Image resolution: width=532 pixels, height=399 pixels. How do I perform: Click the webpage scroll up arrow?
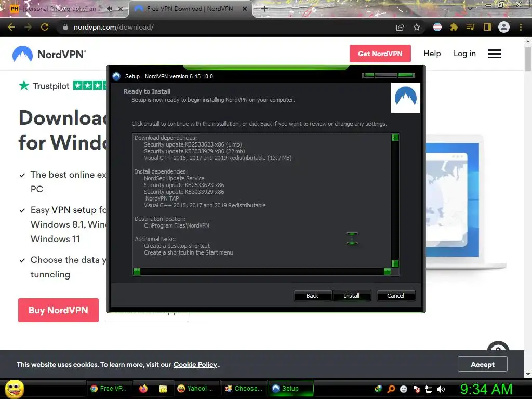click(528, 41)
